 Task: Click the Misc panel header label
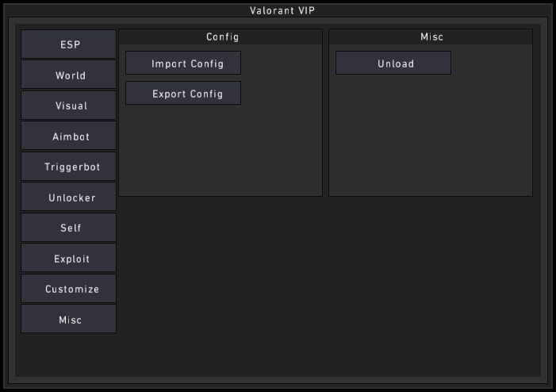click(x=431, y=37)
